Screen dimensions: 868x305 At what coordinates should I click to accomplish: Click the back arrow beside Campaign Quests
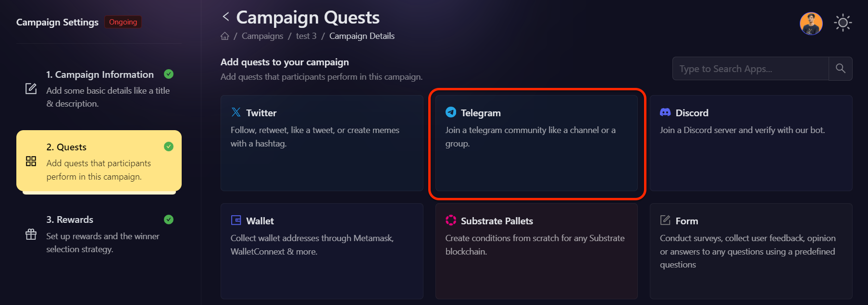coord(225,17)
